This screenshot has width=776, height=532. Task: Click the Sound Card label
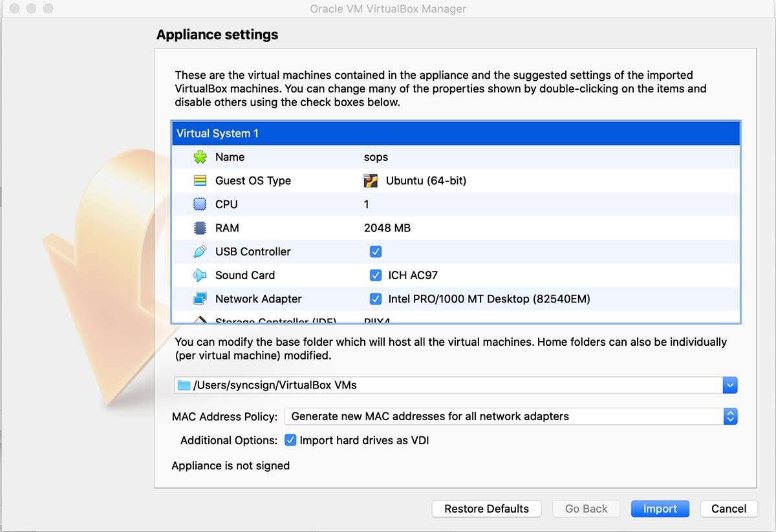pyautogui.click(x=245, y=275)
